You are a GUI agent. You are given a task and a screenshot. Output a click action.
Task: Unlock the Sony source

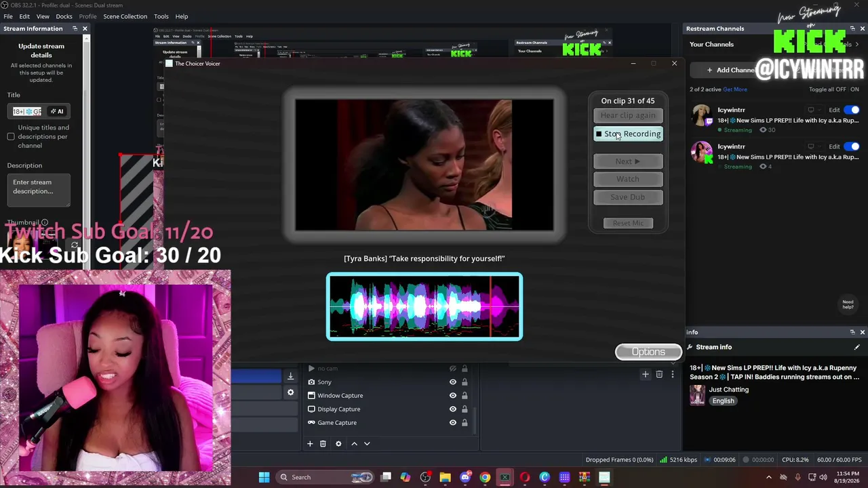(x=465, y=382)
